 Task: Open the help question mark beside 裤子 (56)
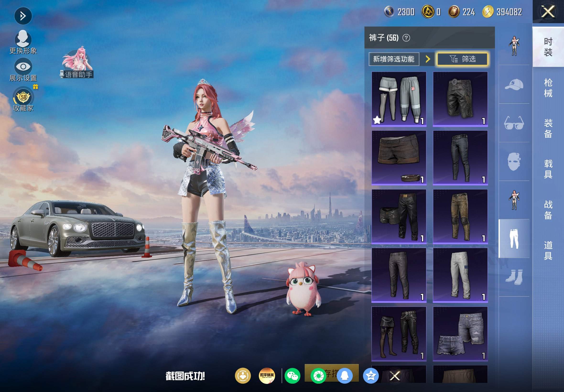(406, 38)
